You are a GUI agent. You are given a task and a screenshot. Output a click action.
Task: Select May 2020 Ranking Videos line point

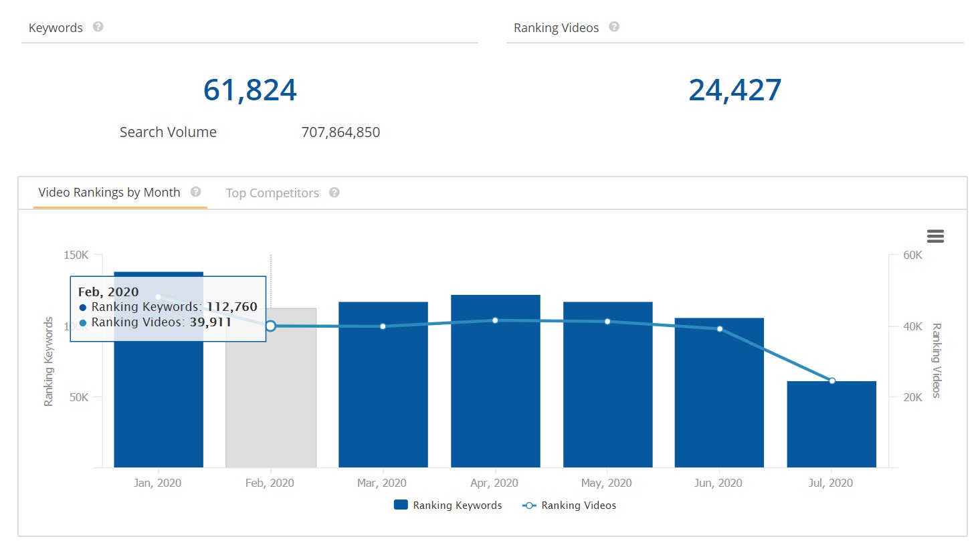click(x=607, y=322)
